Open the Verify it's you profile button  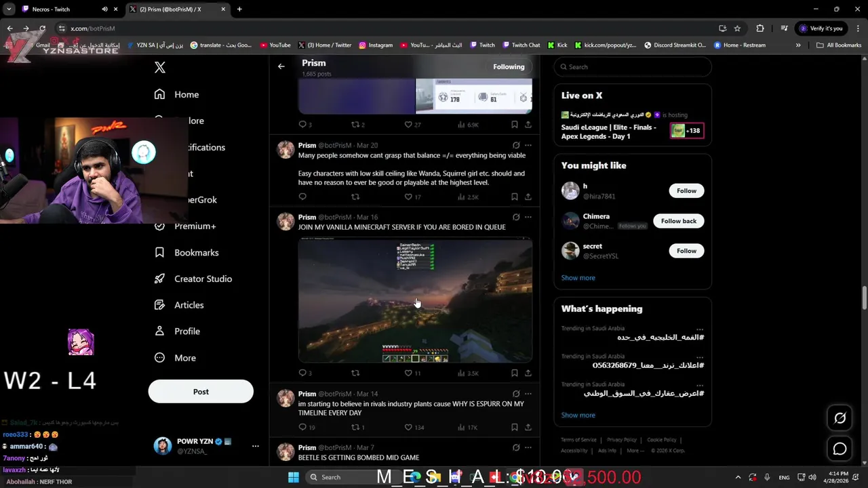821,28
